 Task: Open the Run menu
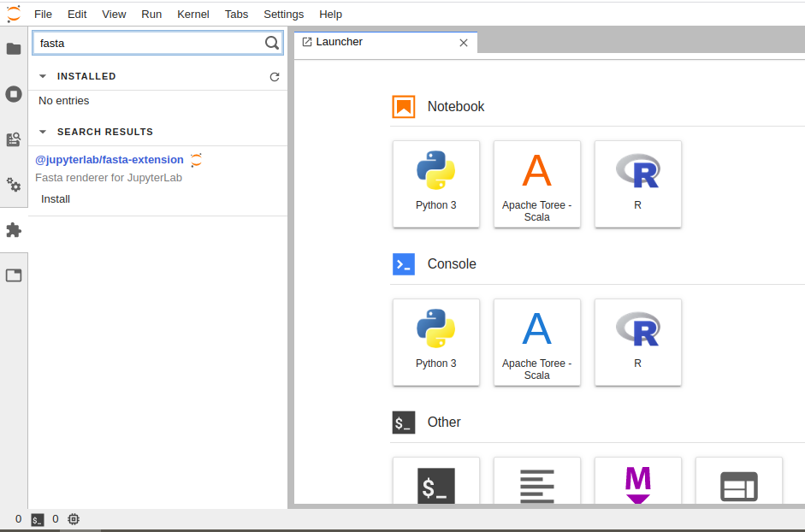[151, 15]
